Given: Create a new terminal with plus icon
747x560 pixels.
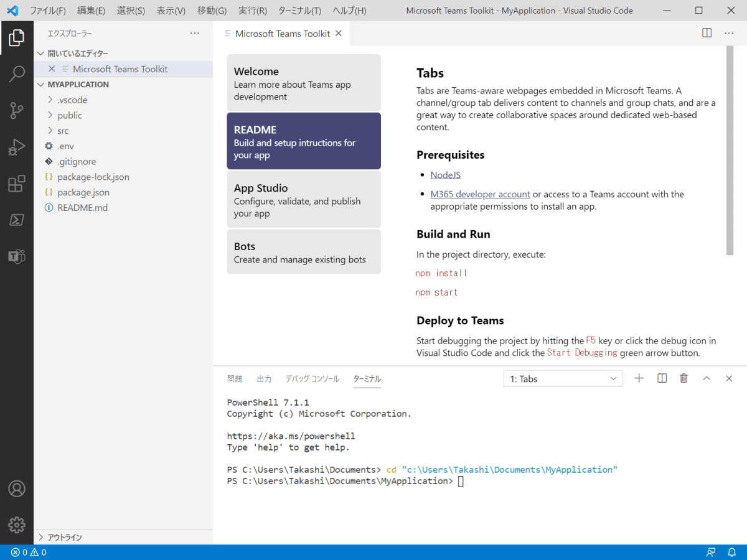Looking at the screenshot, I should click(639, 378).
